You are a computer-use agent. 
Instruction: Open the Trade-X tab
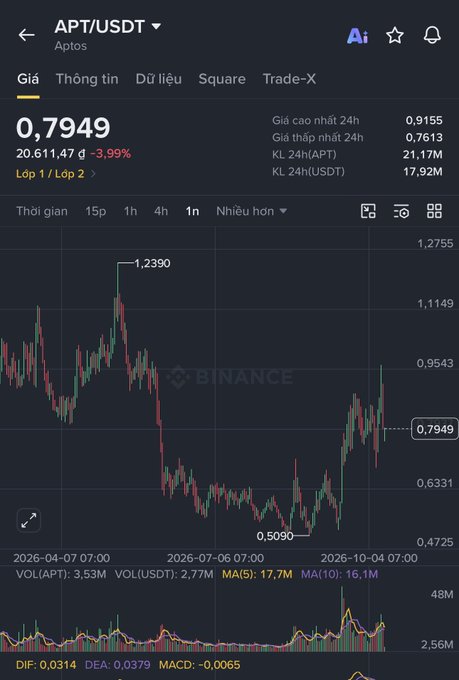pyautogui.click(x=289, y=79)
